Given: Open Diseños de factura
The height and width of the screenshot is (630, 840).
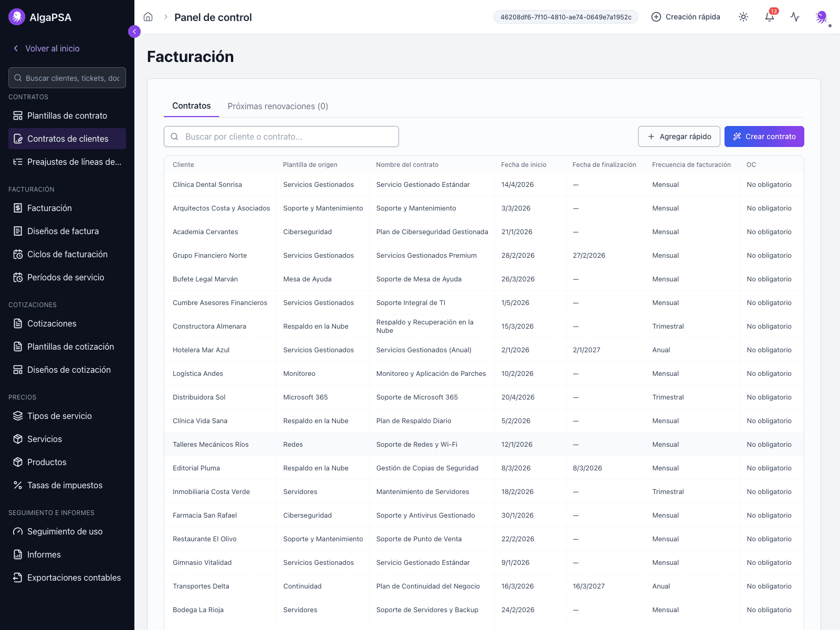Looking at the screenshot, I should click(x=67, y=231).
